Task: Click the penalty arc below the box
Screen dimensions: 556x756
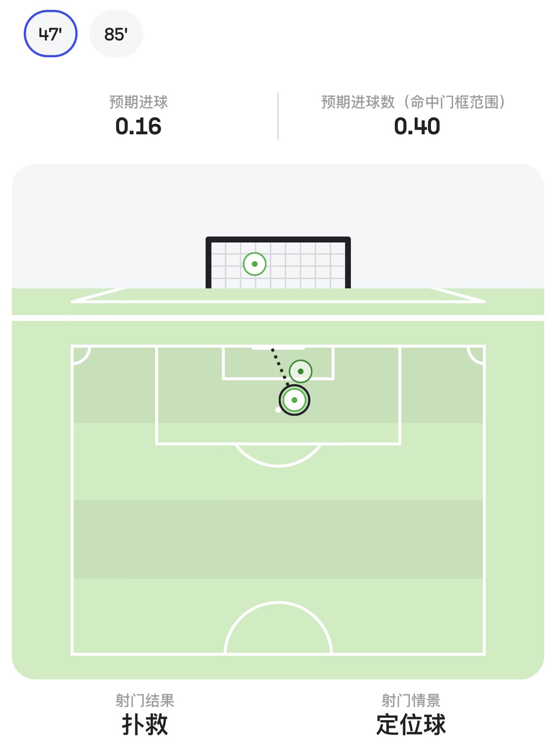Action: (x=278, y=463)
